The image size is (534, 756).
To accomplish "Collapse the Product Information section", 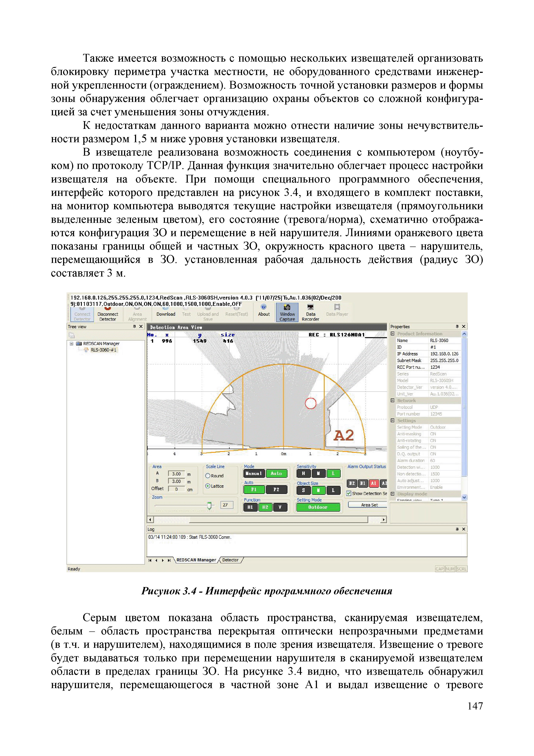I will tap(393, 334).
